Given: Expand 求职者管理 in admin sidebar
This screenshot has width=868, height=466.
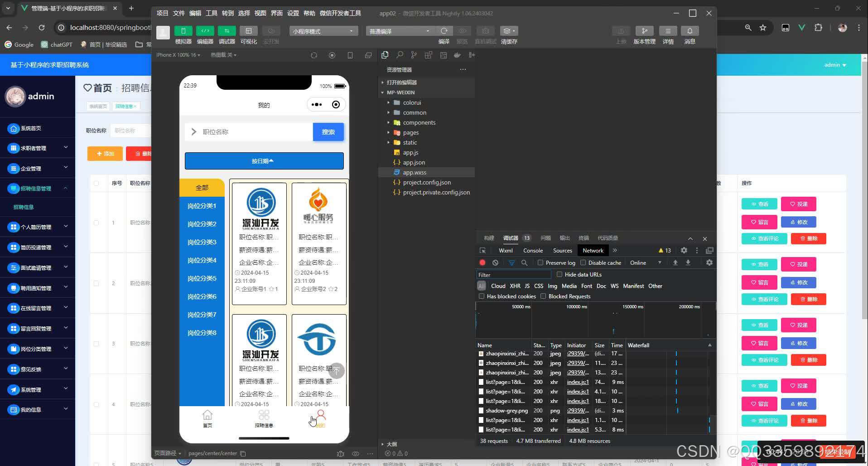Looking at the screenshot, I should pos(38,148).
